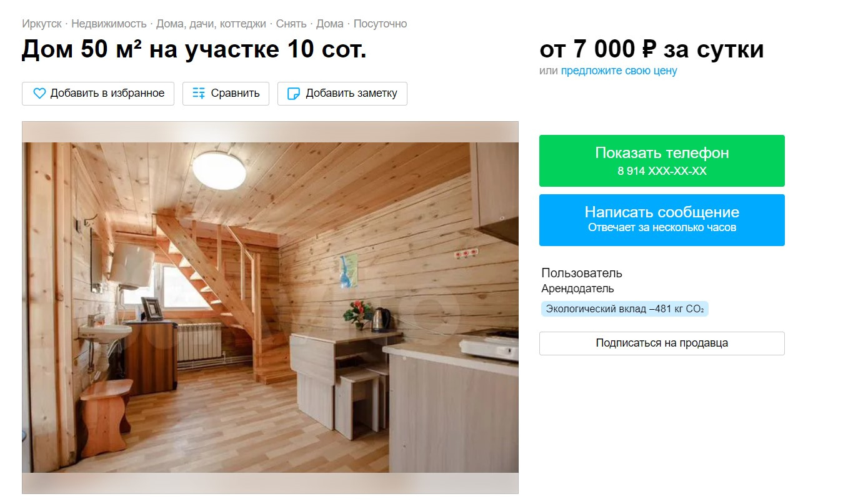Click the listing title Дом 50 м²
Screen dimensions: 848x504
194,49
